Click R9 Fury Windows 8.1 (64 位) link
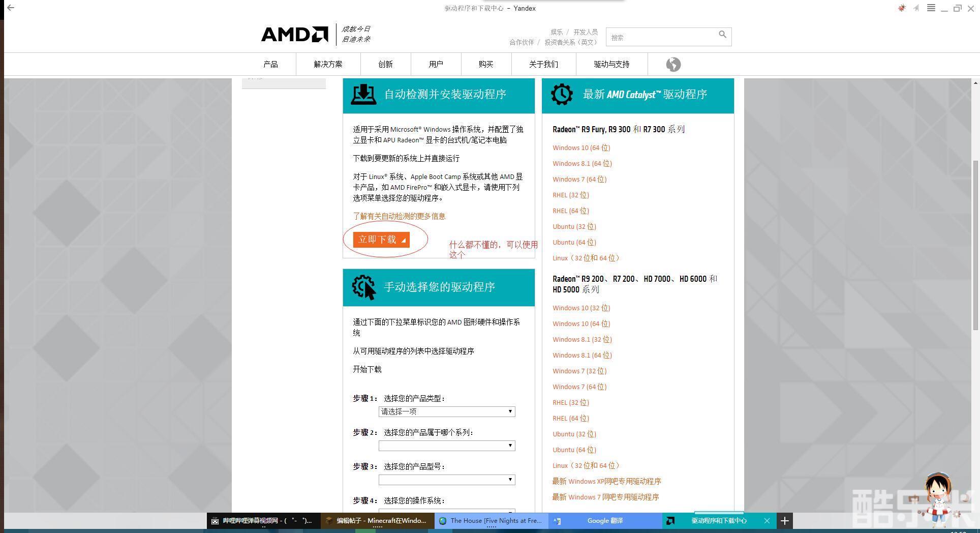The width and height of the screenshot is (980, 533). tap(582, 163)
